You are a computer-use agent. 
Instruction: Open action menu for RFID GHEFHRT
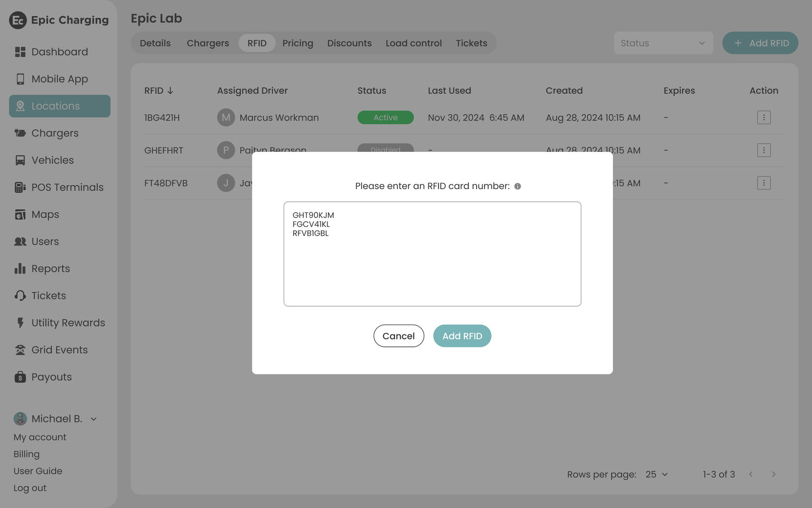click(x=764, y=150)
